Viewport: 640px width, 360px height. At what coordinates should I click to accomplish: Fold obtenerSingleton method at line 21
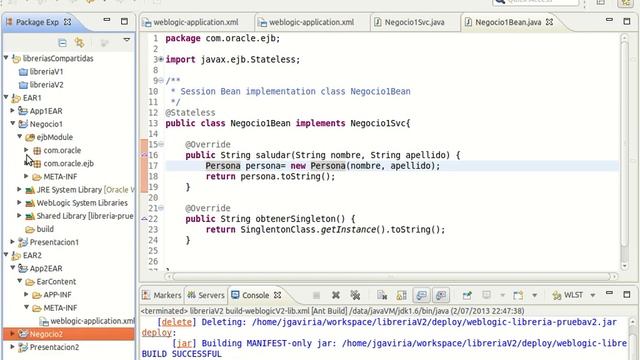click(161, 208)
